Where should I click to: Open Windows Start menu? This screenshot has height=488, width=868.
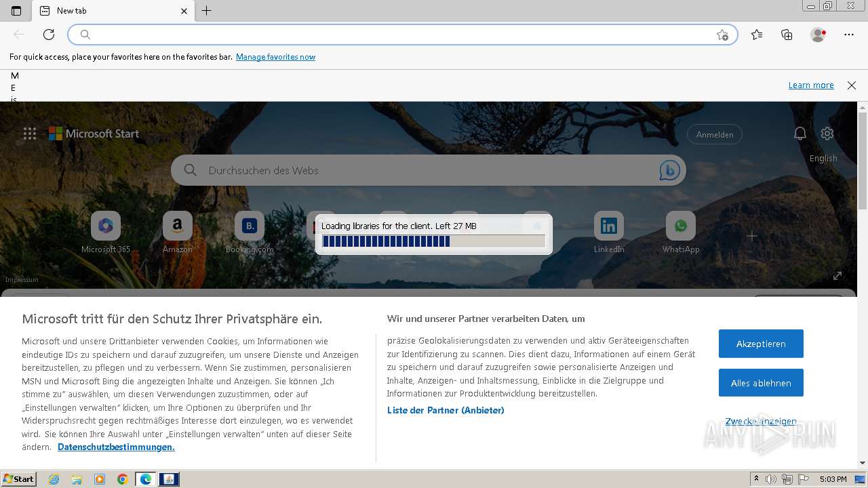tap(19, 479)
